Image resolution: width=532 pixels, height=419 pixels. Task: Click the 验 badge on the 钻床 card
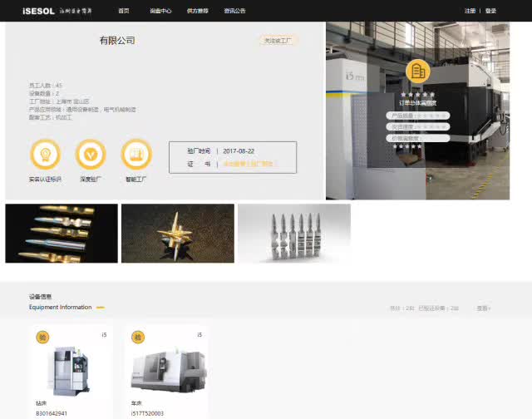[x=42, y=337]
